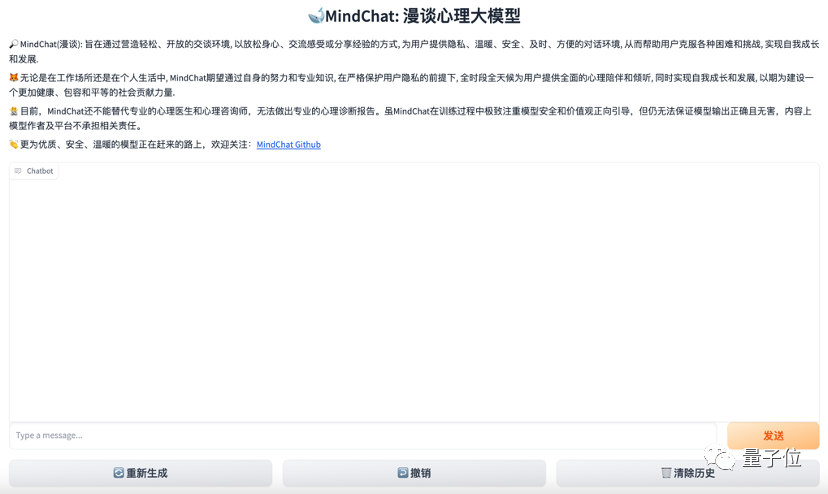Image resolution: width=828 pixels, height=494 pixels.
Task: Click the emoji before 目前，MindChat还不能
Action: (14, 111)
